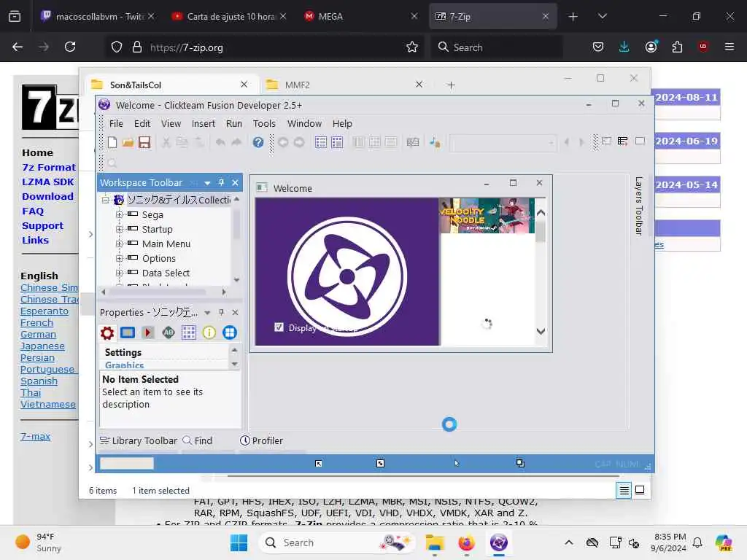Screen dimensions: 747x560
Task: Open the Firefox hamburger application menu
Action: 729,47
